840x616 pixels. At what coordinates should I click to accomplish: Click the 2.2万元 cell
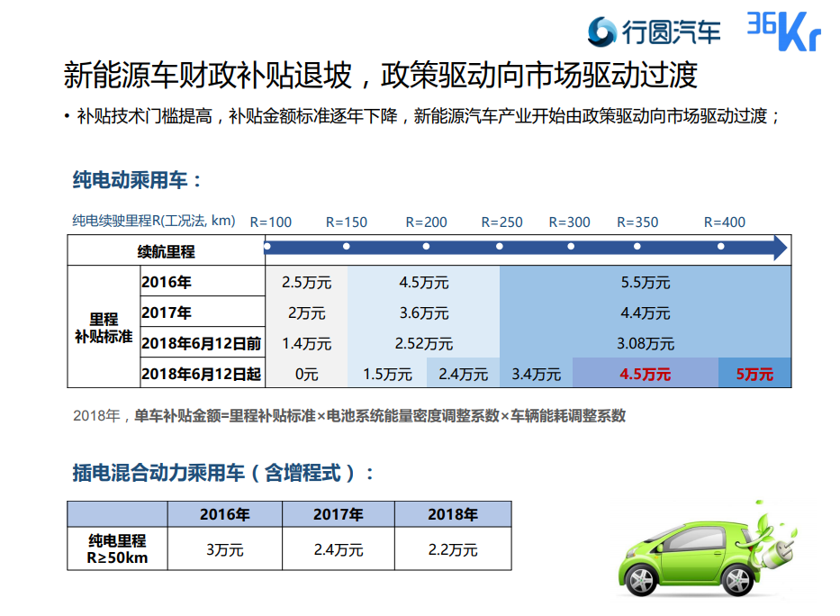coord(453,549)
